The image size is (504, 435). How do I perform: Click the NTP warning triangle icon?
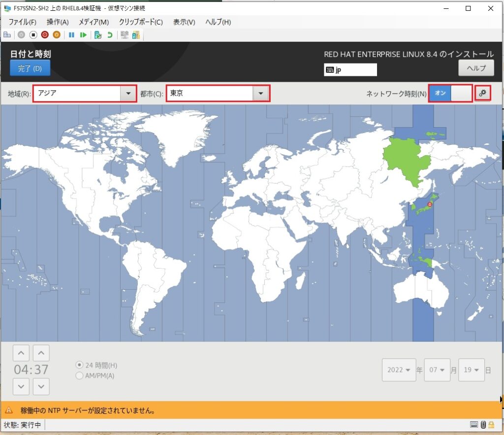click(9, 410)
